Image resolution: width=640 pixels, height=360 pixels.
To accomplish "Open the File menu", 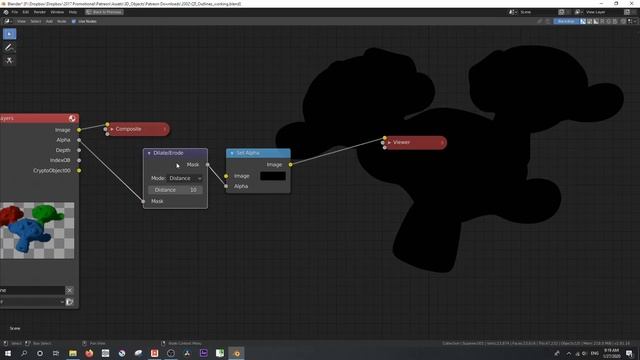I will 15,12.
